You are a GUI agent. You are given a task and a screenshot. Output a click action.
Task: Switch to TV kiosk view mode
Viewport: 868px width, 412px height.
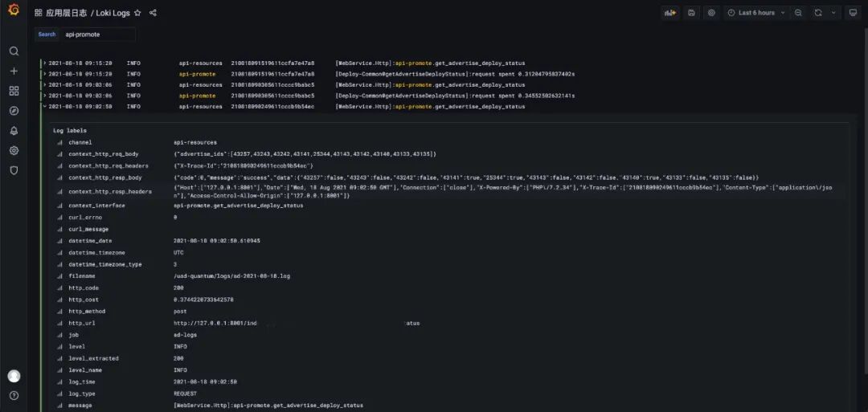(853, 13)
